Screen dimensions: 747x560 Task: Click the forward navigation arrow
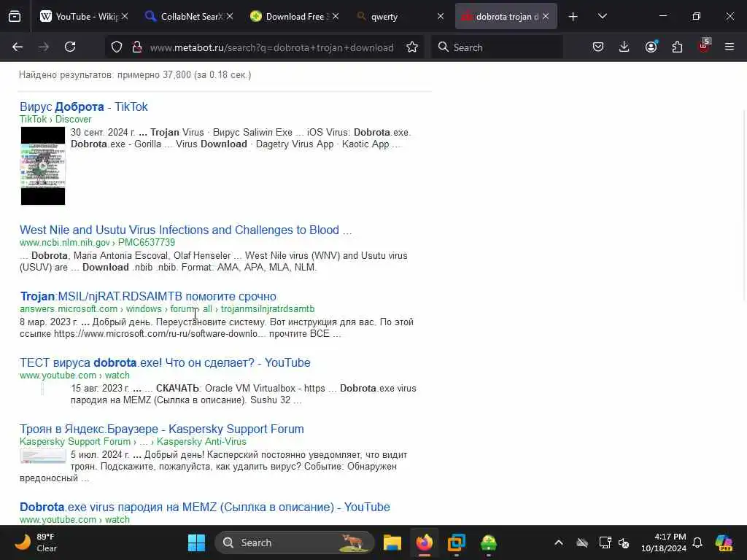(44, 47)
